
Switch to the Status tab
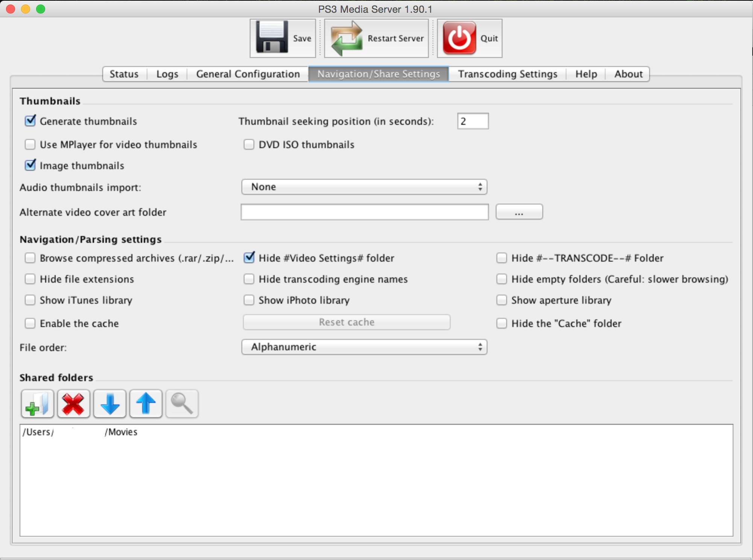pos(124,74)
